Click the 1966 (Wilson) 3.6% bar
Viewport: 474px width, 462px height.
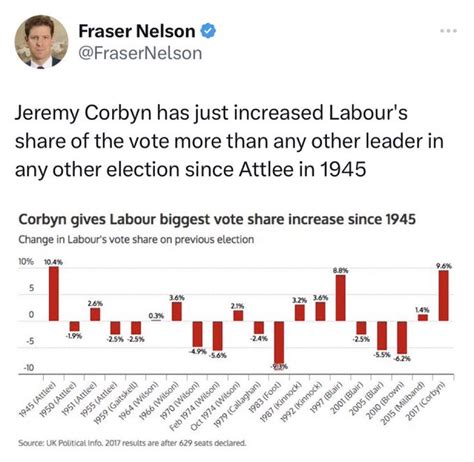pyautogui.click(x=177, y=312)
